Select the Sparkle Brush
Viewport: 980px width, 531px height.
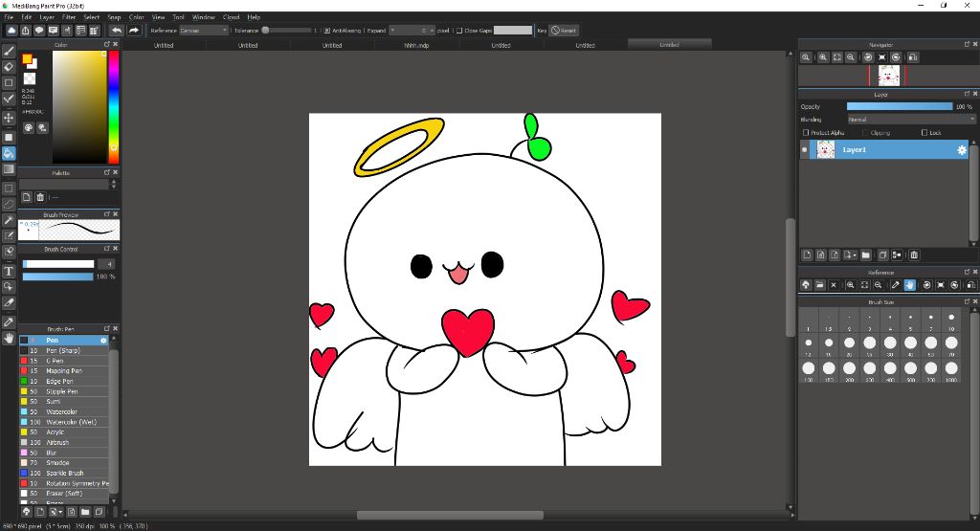pos(63,473)
